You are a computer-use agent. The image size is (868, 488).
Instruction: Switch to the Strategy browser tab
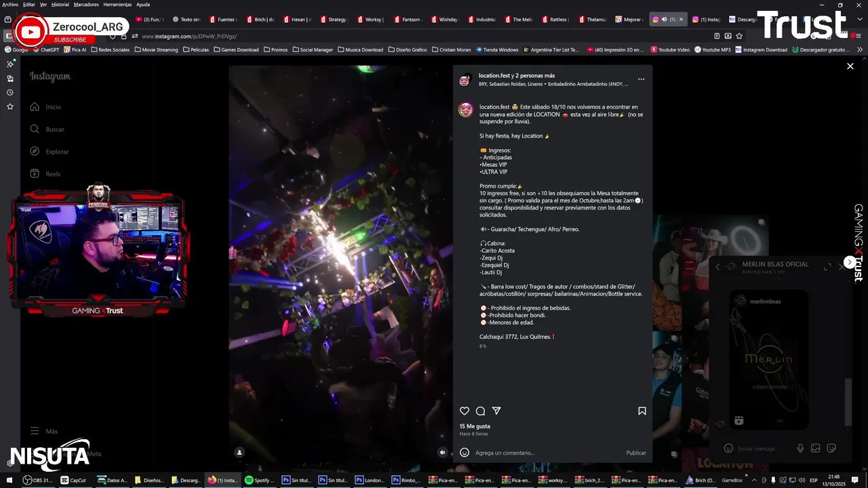click(x=332, y=20)
